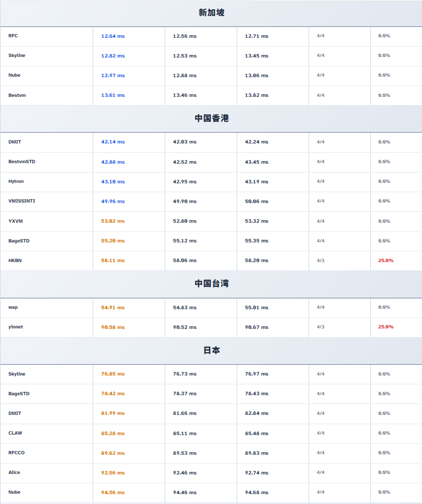This screenshot has width=422, height=504.
Task: Click the Alice provider name
Action: 14,472
